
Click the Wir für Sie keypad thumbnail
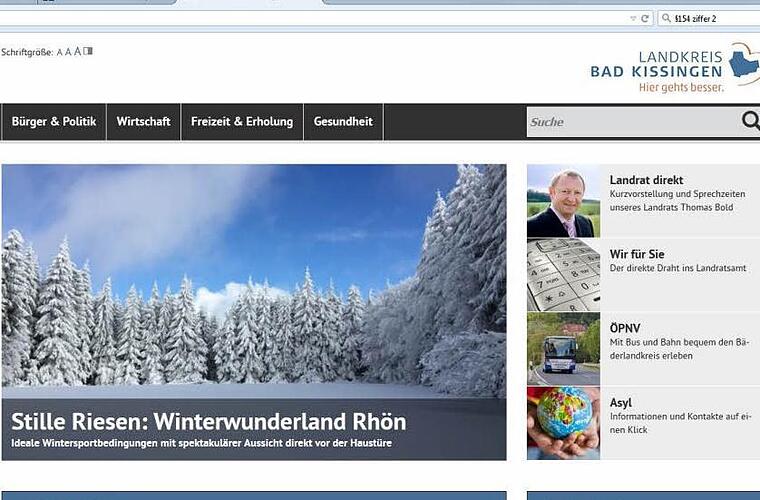[563, 275]
